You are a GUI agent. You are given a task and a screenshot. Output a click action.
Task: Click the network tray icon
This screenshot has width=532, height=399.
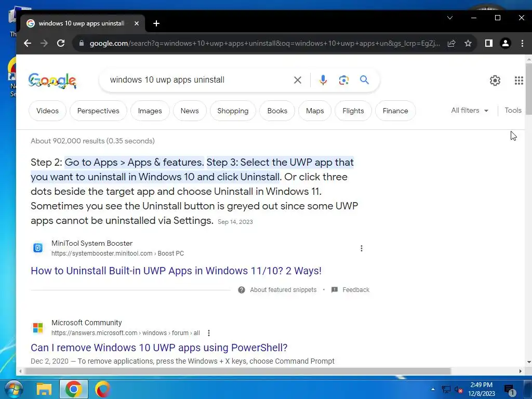(x=446, y=390)
